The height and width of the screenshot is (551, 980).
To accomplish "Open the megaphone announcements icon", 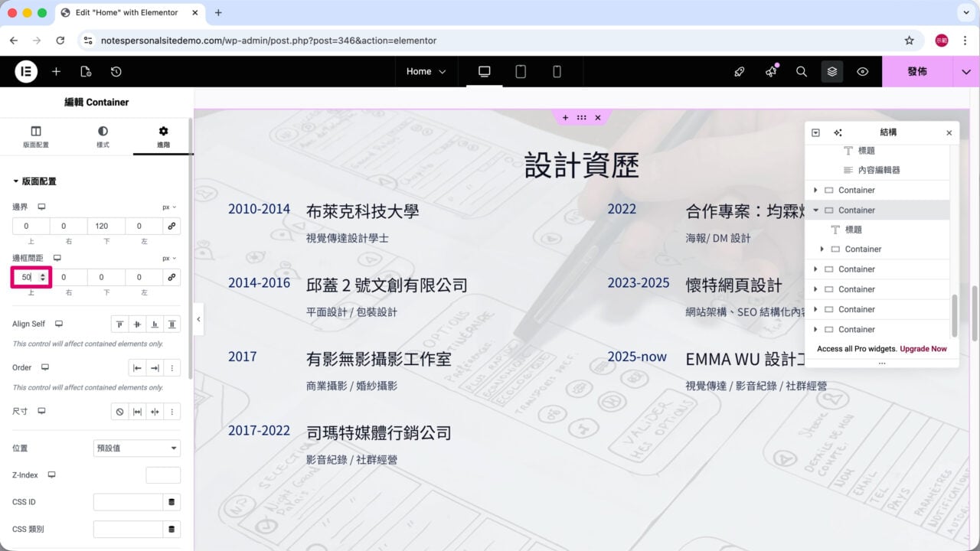I will click(x=770, y=71).
